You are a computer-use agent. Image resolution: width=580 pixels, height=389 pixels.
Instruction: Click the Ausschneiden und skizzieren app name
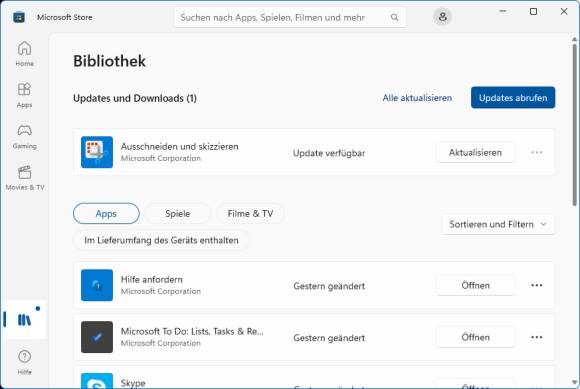(x=179, y=146)
